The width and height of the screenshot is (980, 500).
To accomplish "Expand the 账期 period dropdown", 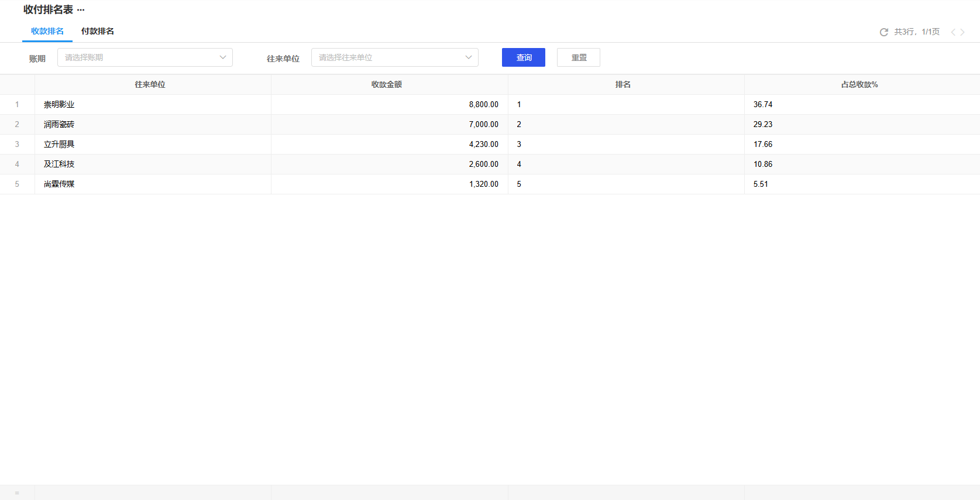I will (x=145, y=57).
